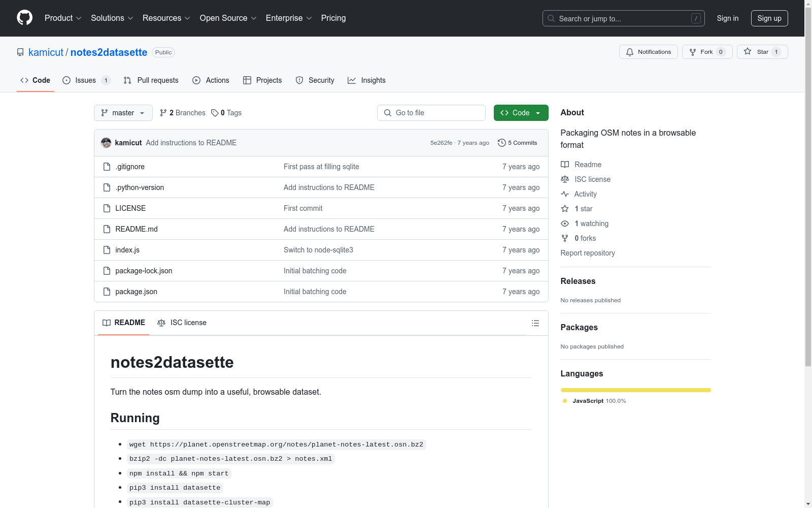
Task: Click the file icon for LICENSE
Action: pos(107,208)
